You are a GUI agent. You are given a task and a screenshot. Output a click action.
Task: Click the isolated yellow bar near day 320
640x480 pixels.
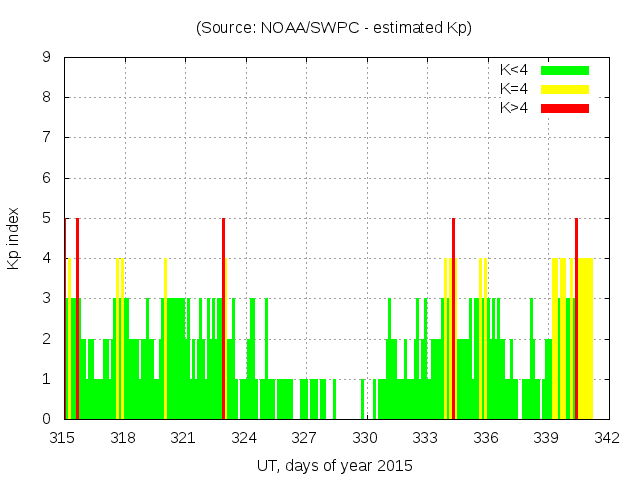[x=165, y=338]
